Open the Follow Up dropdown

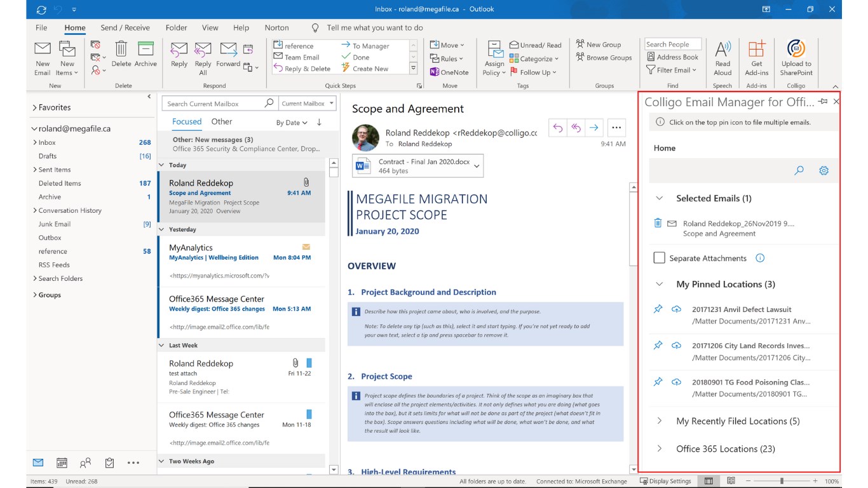(x=533, y=72)
